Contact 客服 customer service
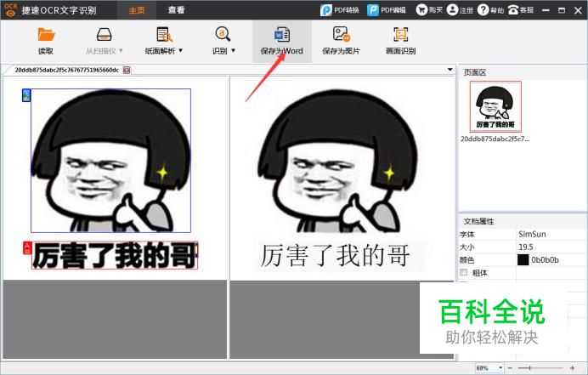Screen dimensions: 588x375 click(521, 10)
